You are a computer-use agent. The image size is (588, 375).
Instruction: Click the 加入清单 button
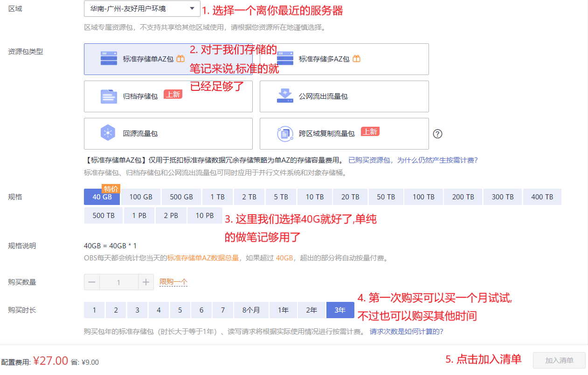click(x=559, y=360)
